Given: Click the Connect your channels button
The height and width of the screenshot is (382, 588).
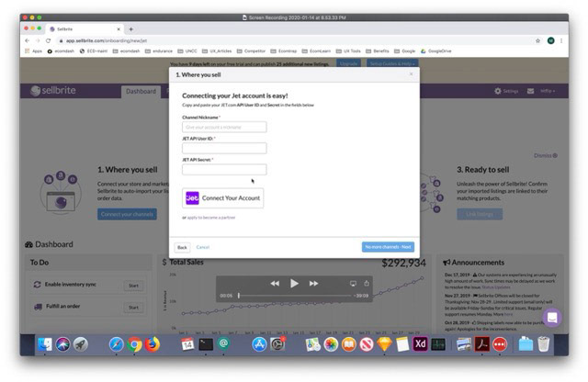Looking at the screenshot, I should pos(127,215).
